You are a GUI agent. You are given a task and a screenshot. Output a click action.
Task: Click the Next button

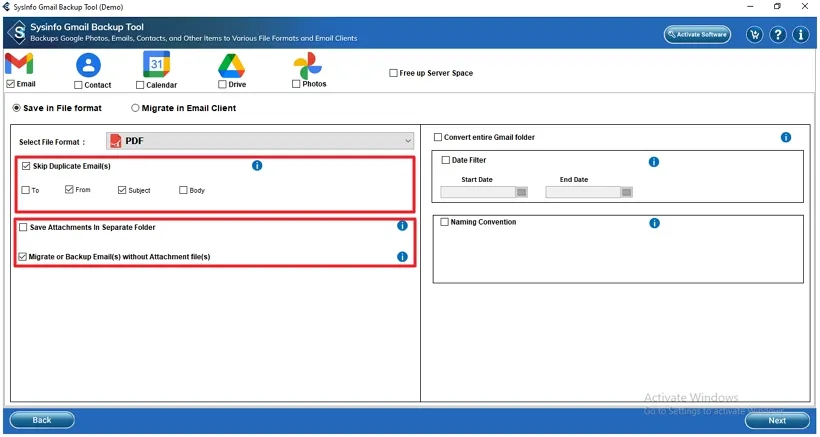click(777, 420)
